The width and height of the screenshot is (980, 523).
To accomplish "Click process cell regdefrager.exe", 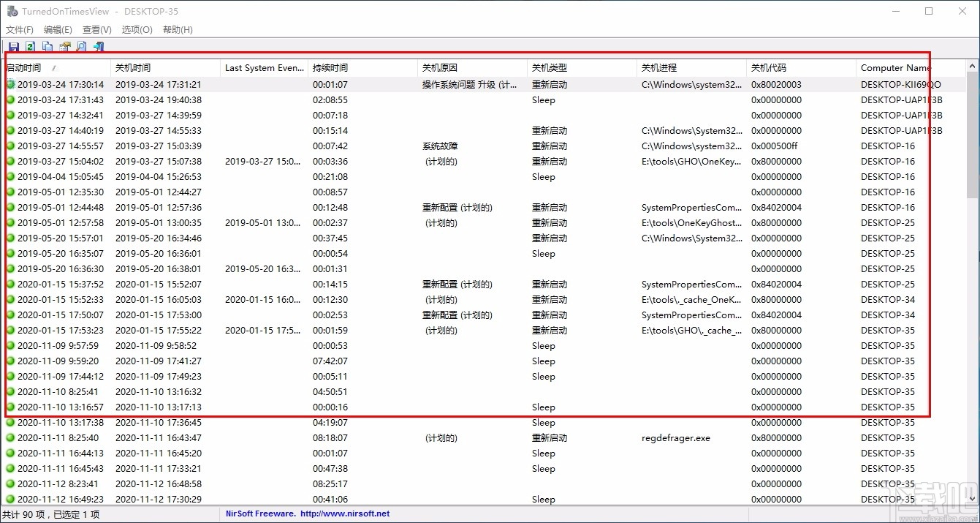I will pyautogui.click(x=676, y=438).
